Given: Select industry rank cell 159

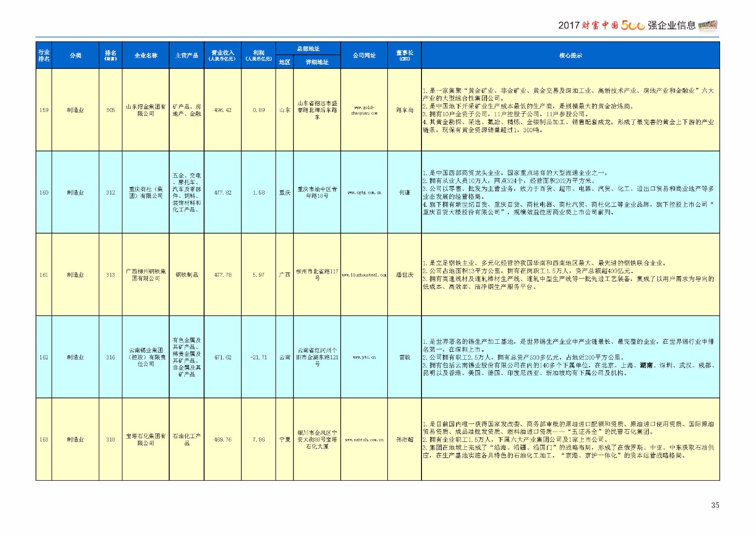Looking at the screenshot, I should click(x=44, y=110).
